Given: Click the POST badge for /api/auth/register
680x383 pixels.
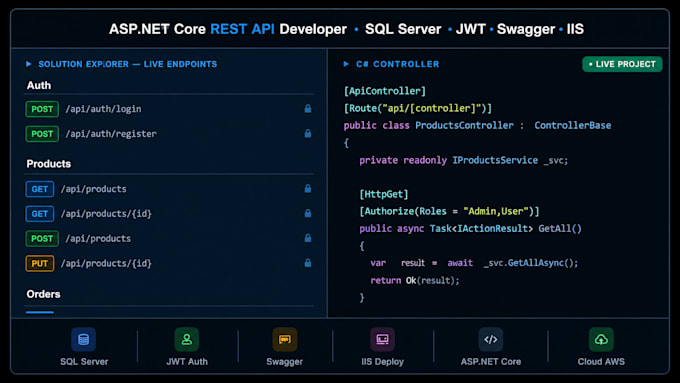Looking at the screenshot, I should click(42, 134).
